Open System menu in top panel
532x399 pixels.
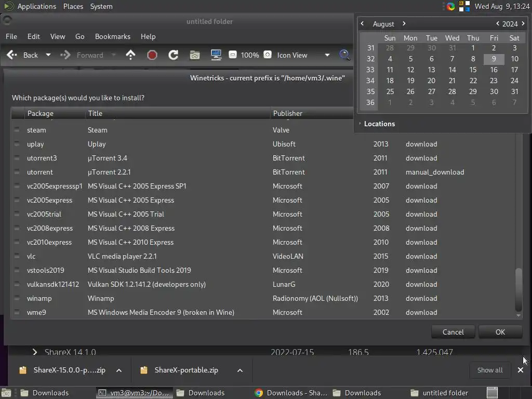tap(101, 6)
